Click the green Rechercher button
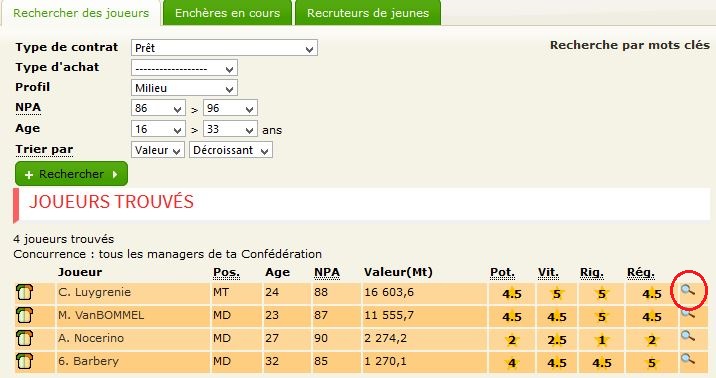The width and height of the screenshot is (716, 378). click(x=71, y=174)
